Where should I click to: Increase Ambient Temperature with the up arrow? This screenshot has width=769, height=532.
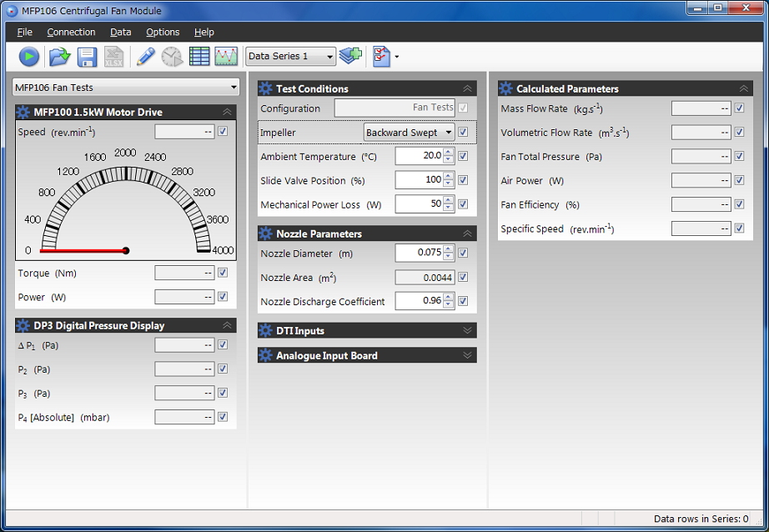point(448,152)
